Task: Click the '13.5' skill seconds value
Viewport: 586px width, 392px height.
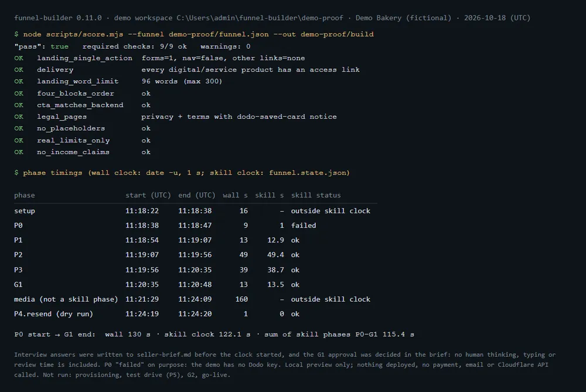Action: point(275,284)
